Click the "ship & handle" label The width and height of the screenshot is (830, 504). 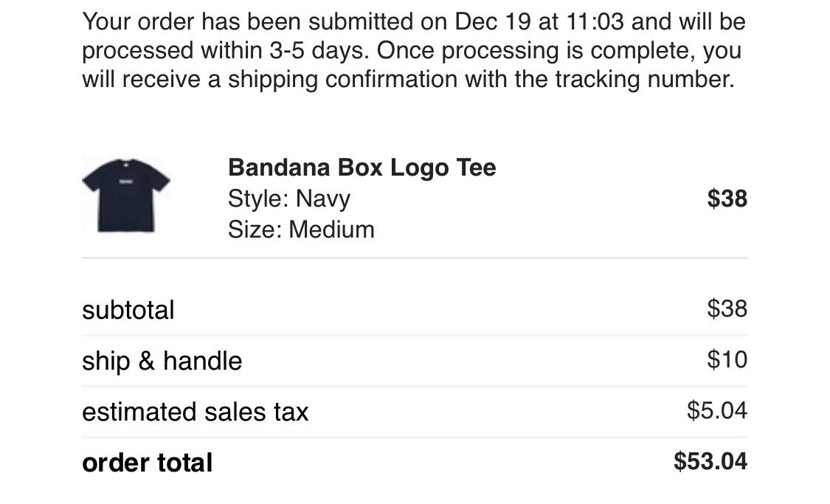pyautogui.click(x=162, y=361)
